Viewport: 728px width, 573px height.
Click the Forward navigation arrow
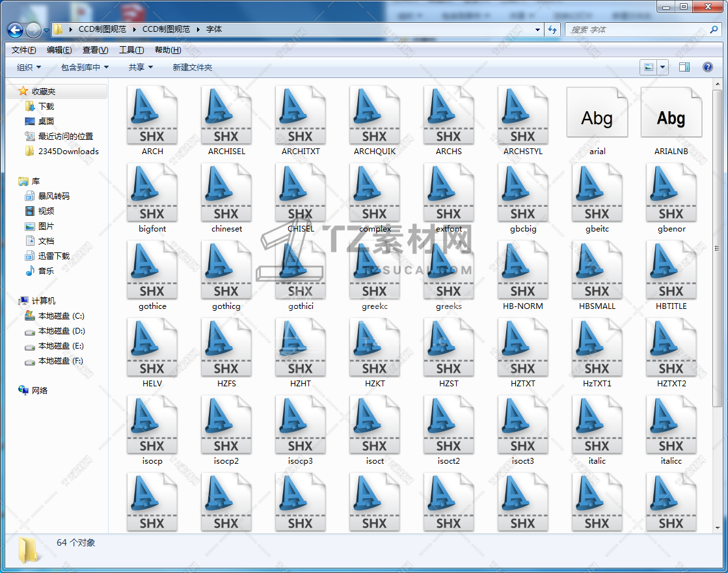click(33, 30)
